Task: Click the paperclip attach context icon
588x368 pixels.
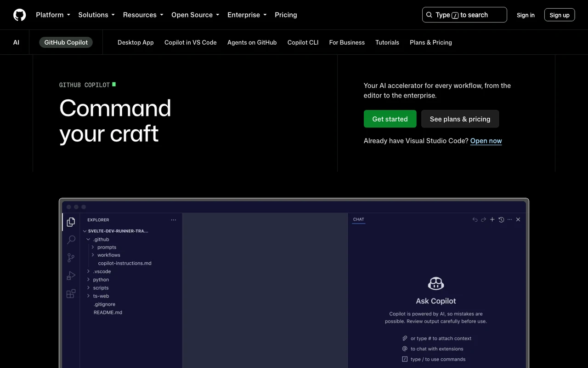Action: tap(405, 338)
